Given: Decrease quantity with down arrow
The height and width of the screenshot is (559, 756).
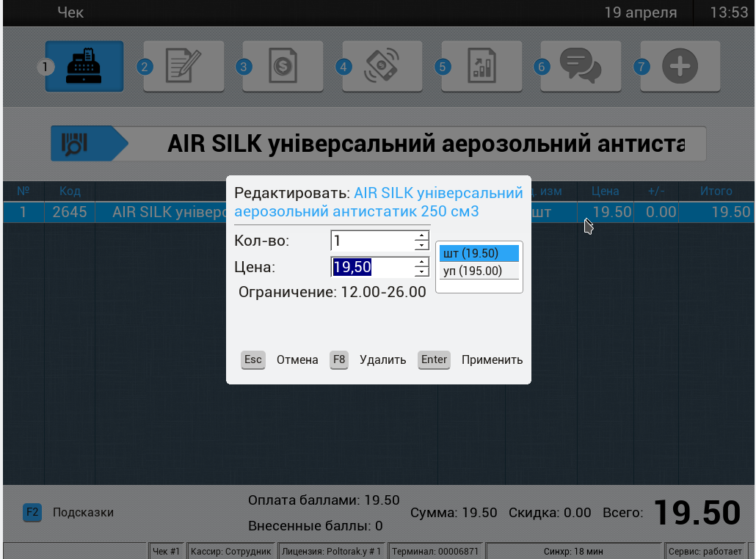Looking at the screenshot, I should (421, 245).
